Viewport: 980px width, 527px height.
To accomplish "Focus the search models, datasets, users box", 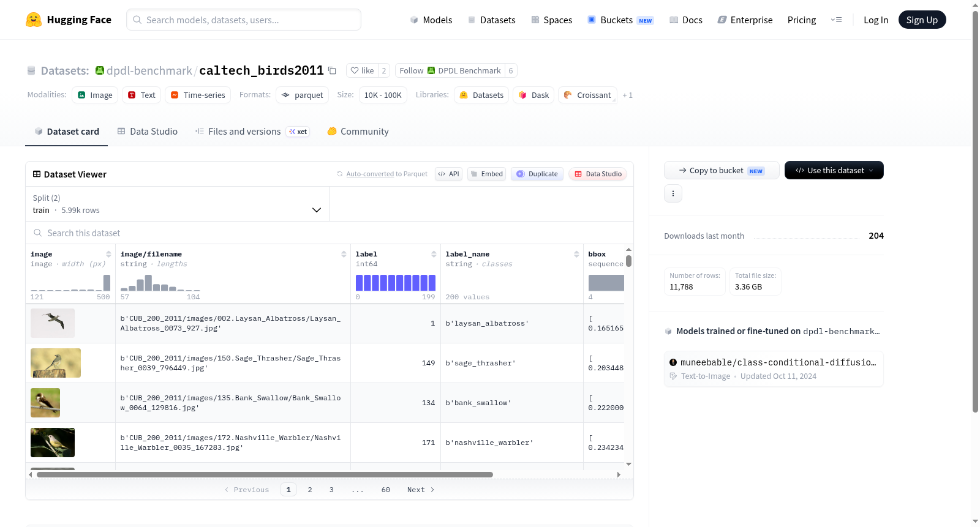I will [244, 20].
